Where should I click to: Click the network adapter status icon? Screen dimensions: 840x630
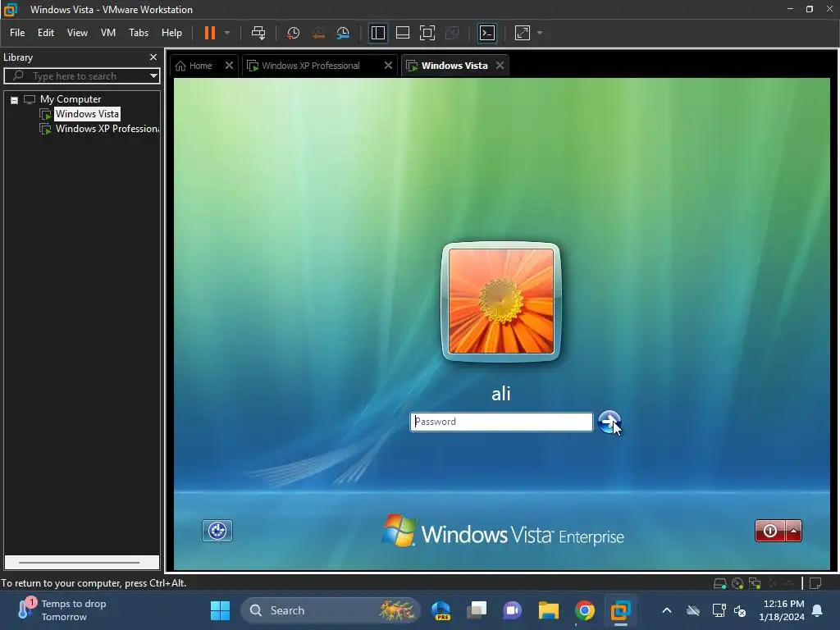pyautogui.click(x=755, y=583)
